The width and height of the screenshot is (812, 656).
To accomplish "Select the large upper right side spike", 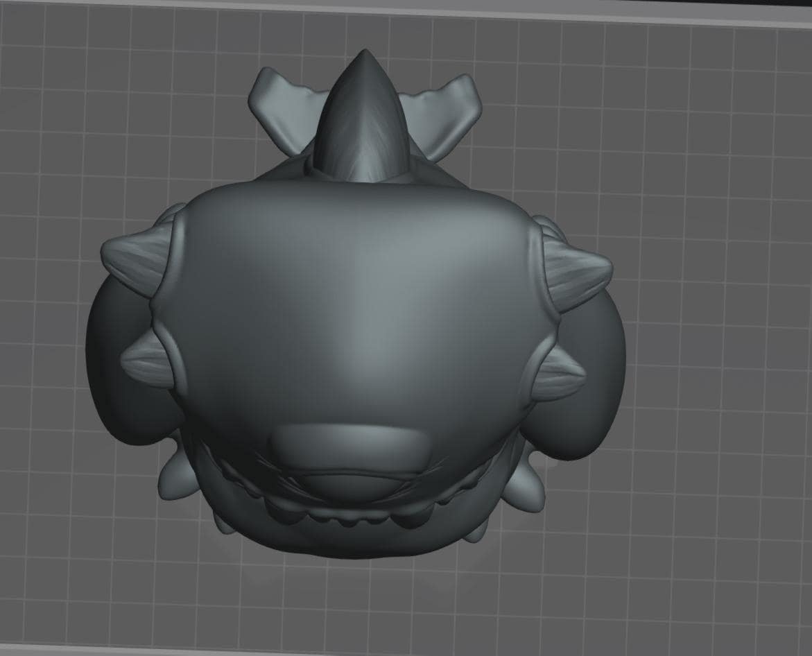I will click(579, 275).
